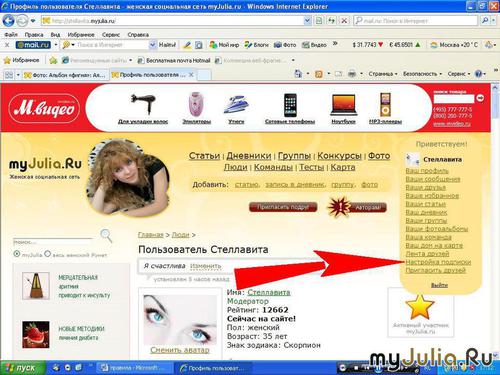Click Бесплатная почта Hotmail favorites link
The height and width of the screenshot is (375, 500).
174,60
